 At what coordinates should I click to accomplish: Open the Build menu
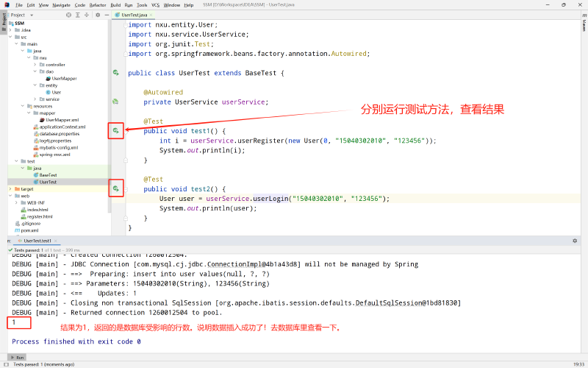[x=115, y=5]
